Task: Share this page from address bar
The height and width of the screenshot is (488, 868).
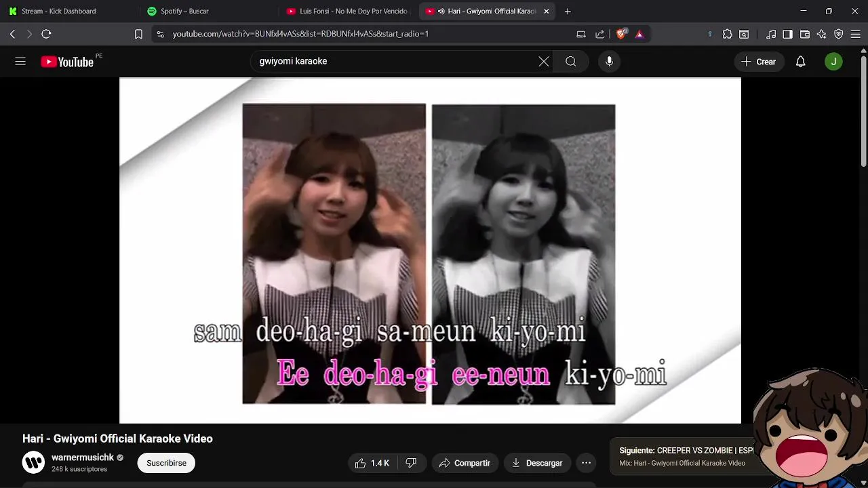Action: (x=600, y=34)
